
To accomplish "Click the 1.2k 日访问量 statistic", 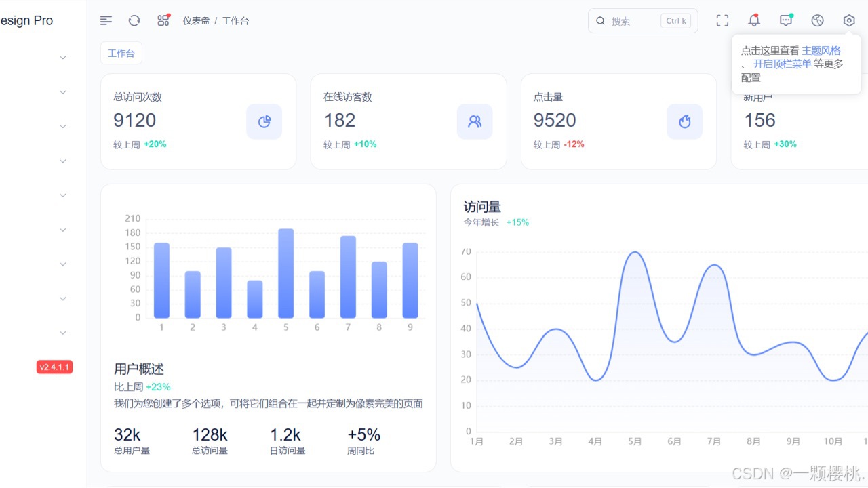I will point(285,434).
